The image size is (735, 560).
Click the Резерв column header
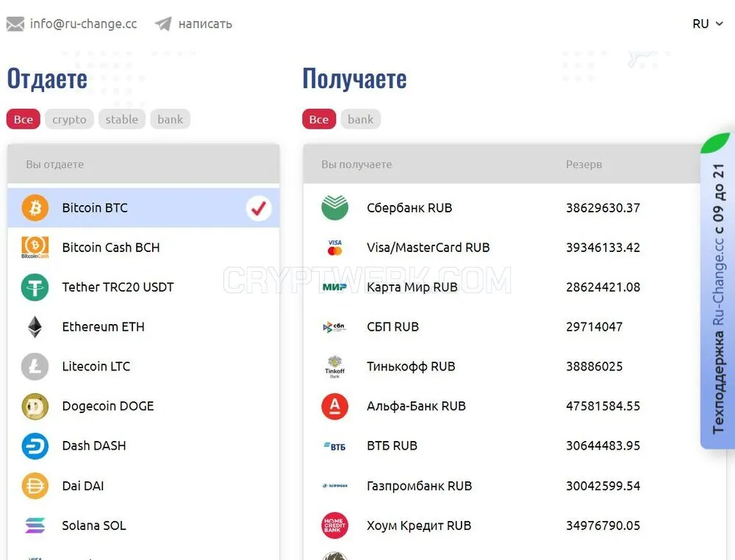point(584,165)
